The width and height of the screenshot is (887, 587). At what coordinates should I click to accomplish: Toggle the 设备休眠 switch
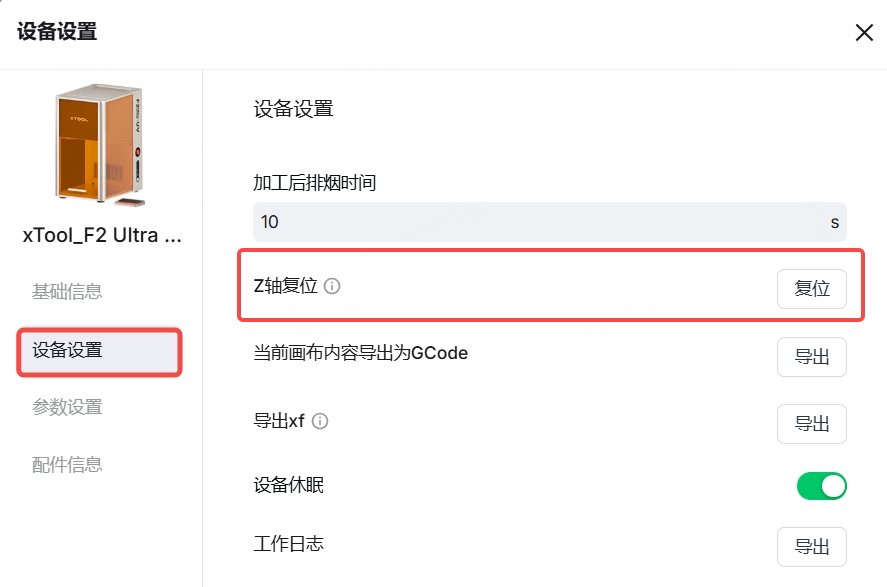(821, 487)
